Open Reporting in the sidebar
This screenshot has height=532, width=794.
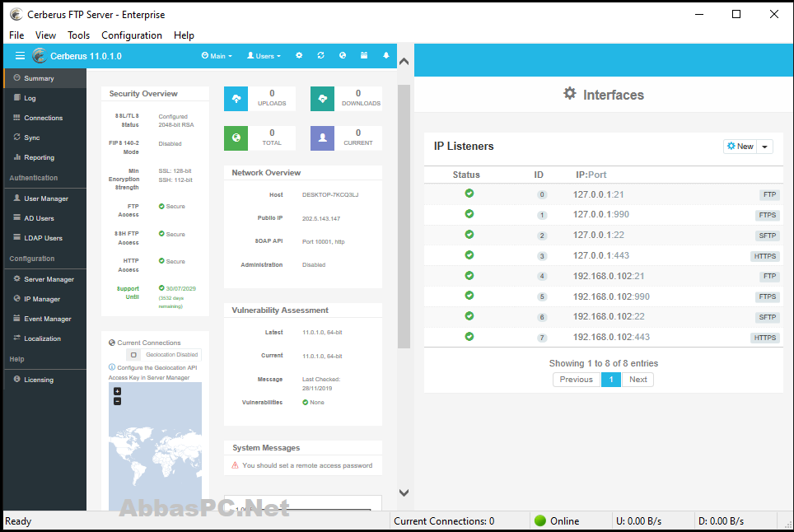(45, 157)
